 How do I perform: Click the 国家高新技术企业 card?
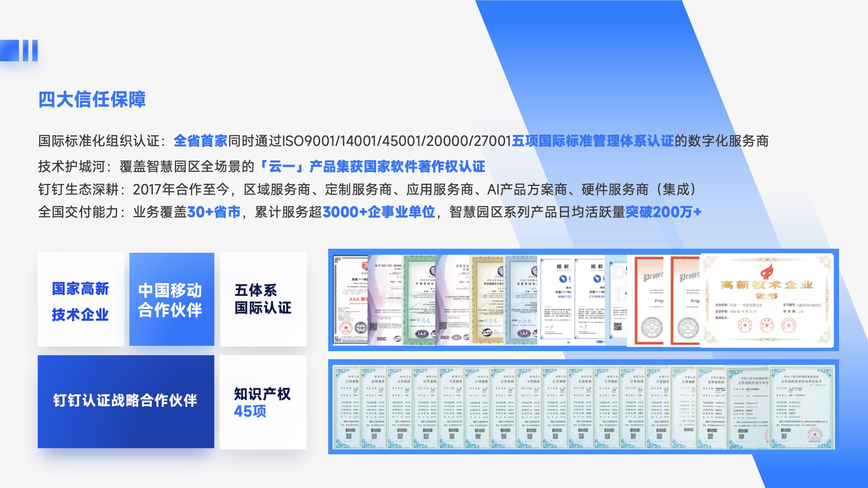(x=81, y=300)
